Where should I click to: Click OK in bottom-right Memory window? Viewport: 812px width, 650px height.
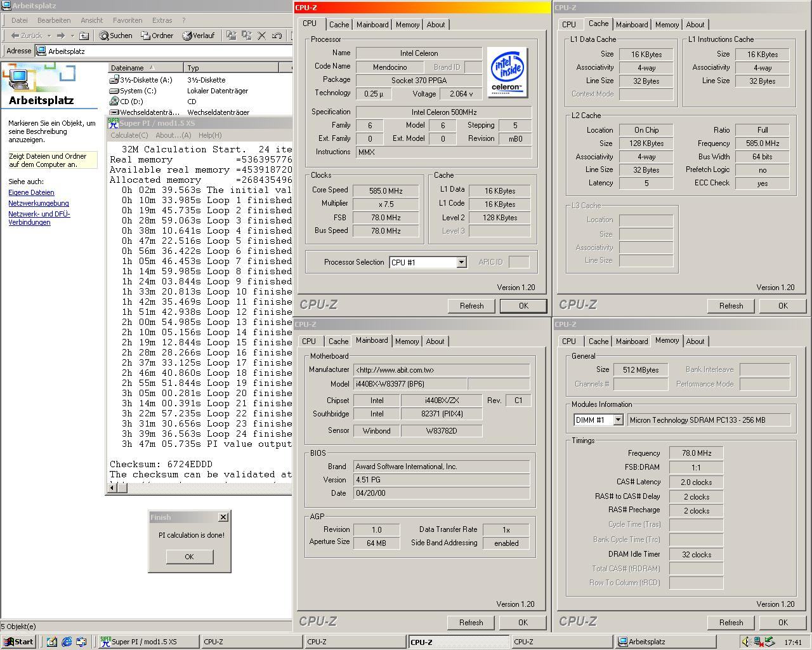783,623
